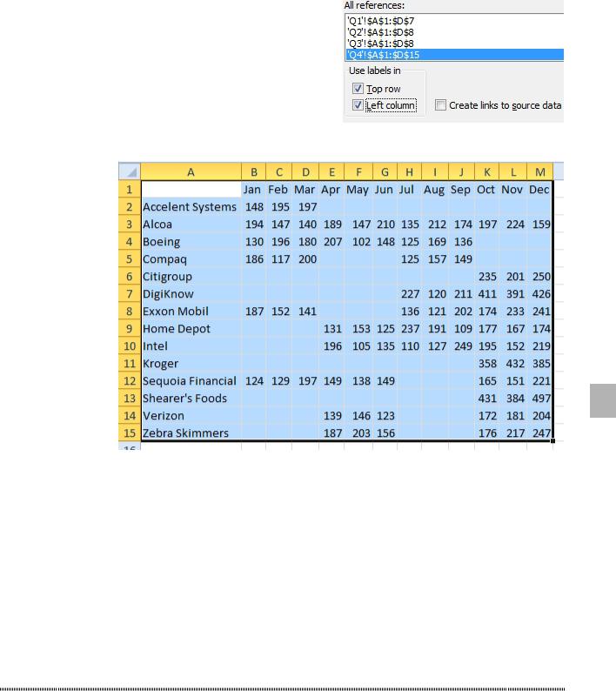Viewport: 616px width, 691px height.
Task: Click Alcoa Aug value 212
Action: tap(435, 225)
